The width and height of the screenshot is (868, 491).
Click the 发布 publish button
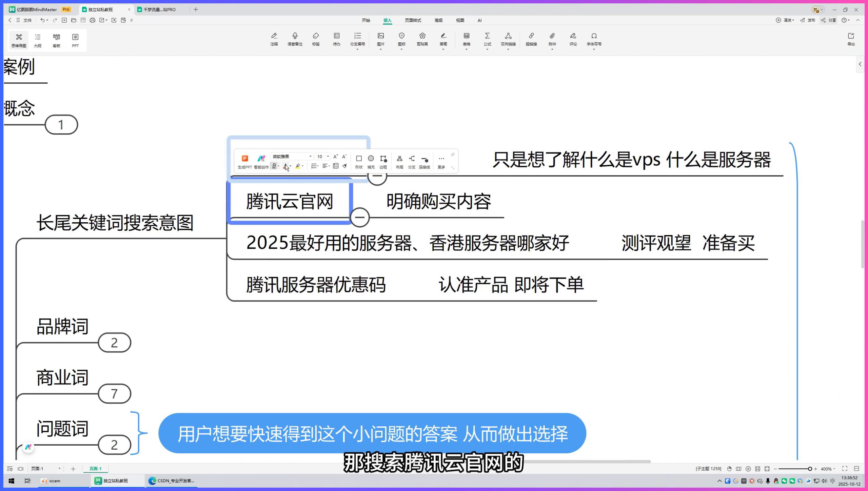808,20
